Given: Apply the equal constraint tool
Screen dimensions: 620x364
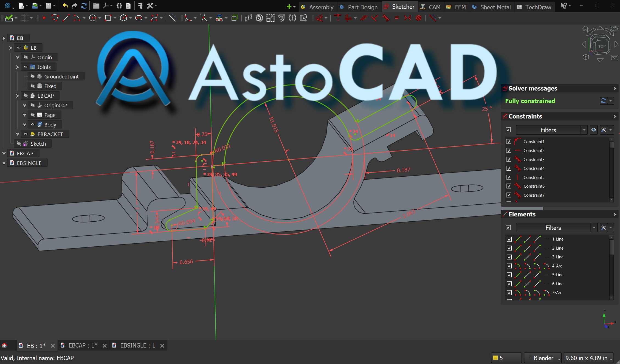Looking at the screenshot, I should pos(396,18).
